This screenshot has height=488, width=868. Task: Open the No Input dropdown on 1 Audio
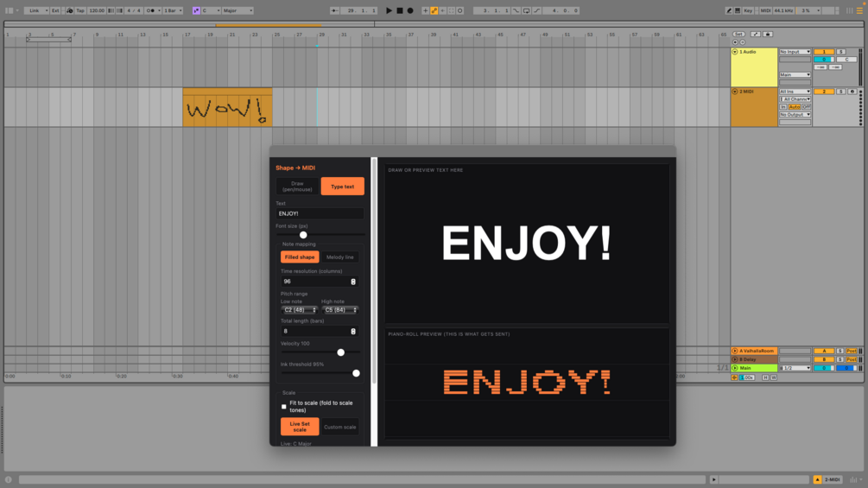[795, 52]
